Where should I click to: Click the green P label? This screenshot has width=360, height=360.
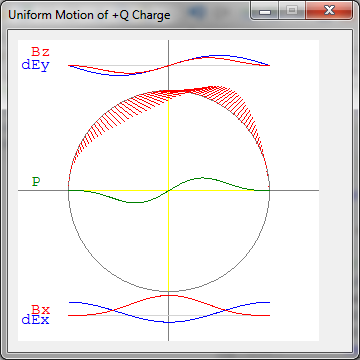pyautogui.click(x=36, y=182)
